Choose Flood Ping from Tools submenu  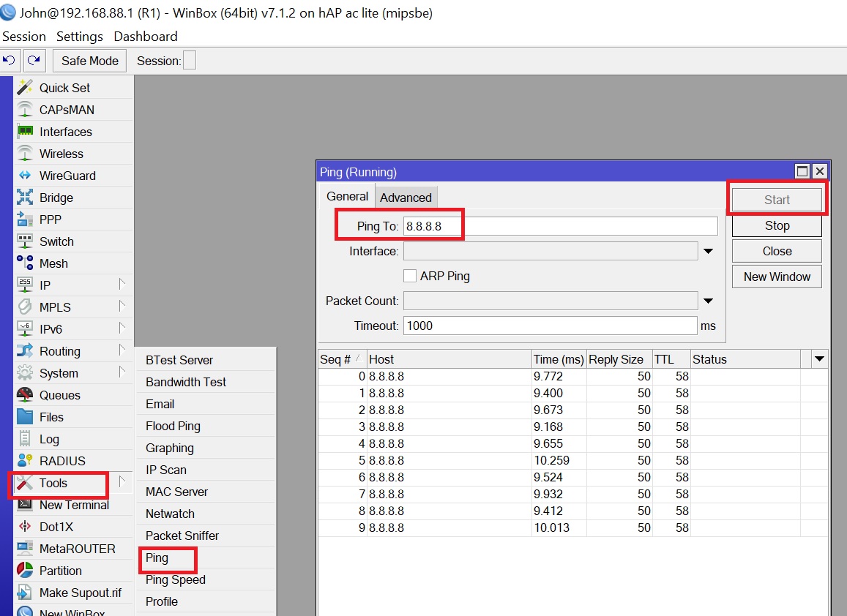point(206,426)
